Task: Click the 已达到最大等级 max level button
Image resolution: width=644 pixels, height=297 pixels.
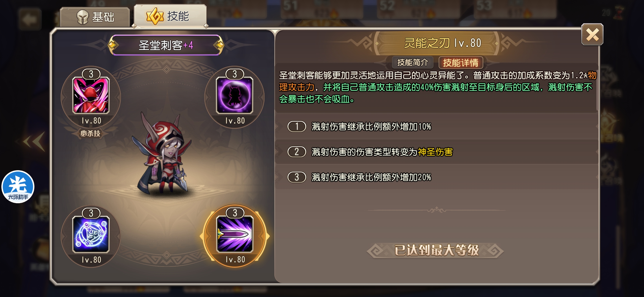Action: click(436, 250)
